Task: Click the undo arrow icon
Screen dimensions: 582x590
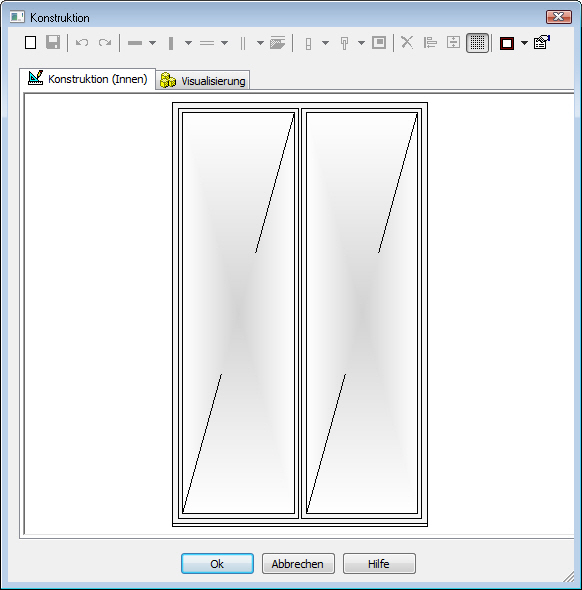Action: 82,43
